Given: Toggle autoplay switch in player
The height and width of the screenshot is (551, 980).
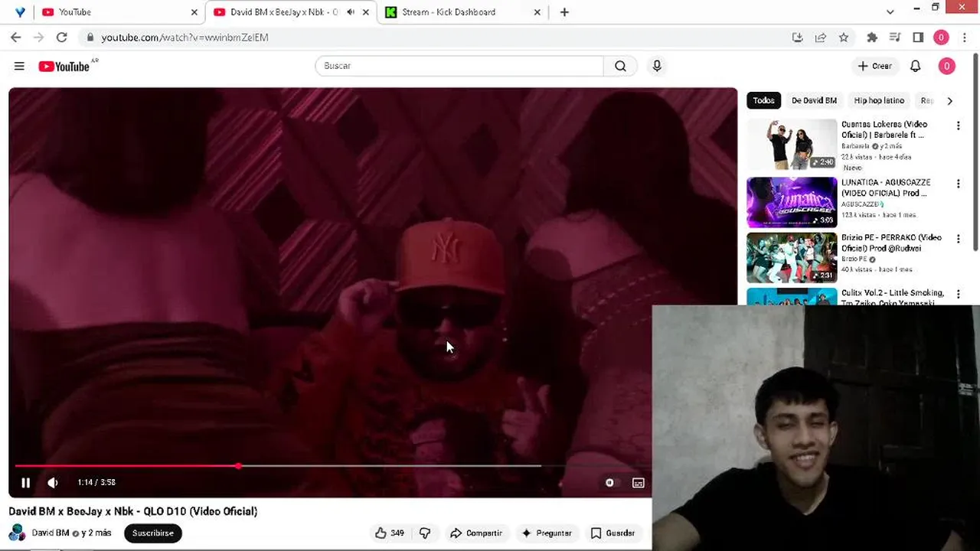Looking at the screenshot, I should tap(609, 482).
